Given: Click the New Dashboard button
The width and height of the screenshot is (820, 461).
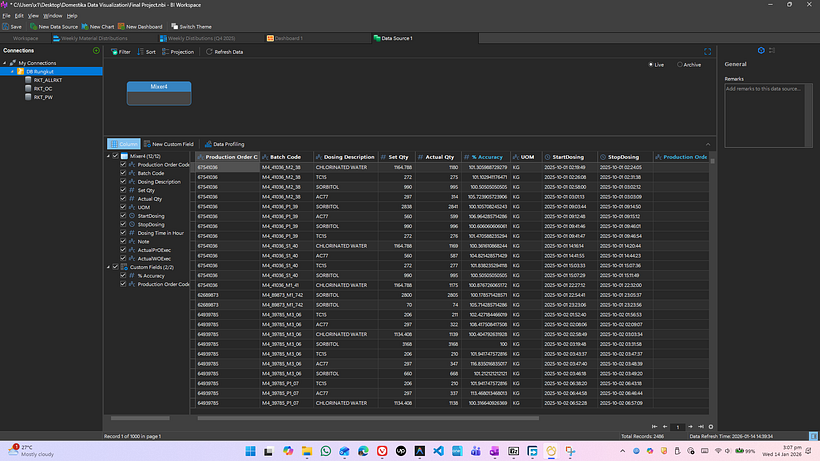Looking at the screenshot, I should click(140, 27).
